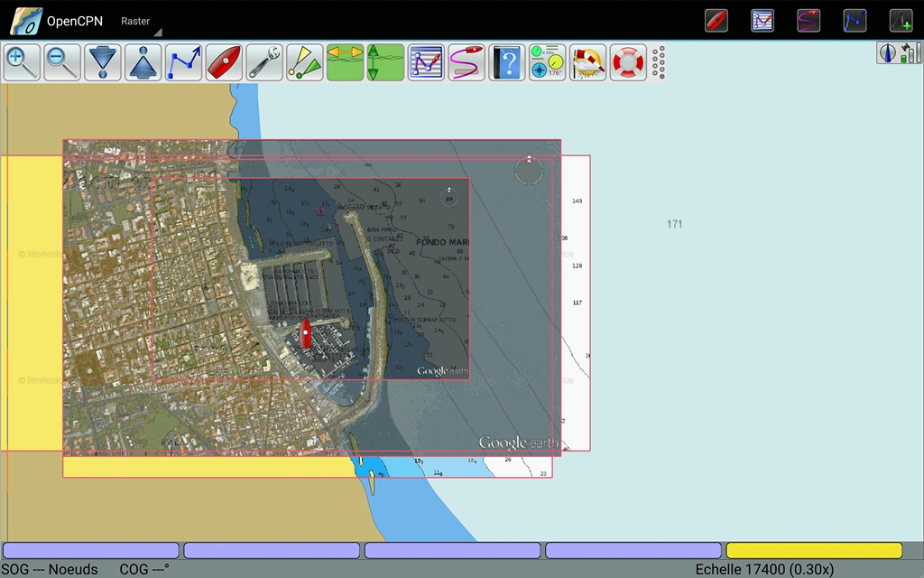Open Options with the wrench icon
Viewport: 924px width, 578px height.
264,62
